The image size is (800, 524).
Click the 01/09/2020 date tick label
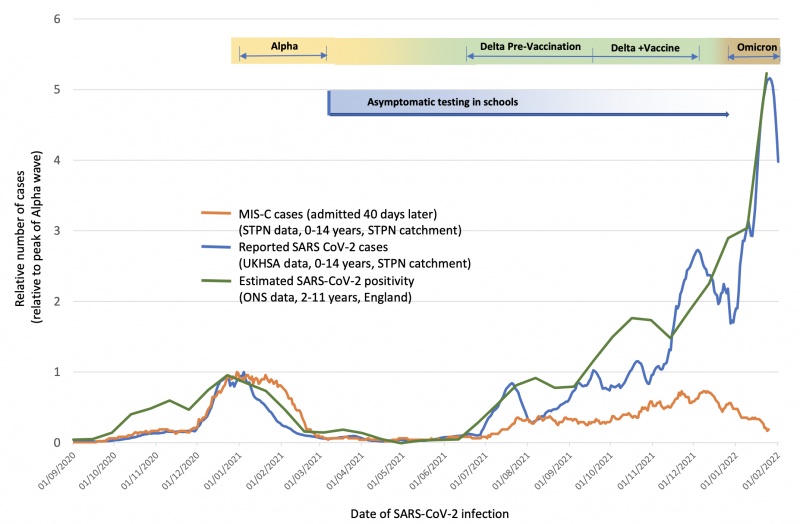pyautogui.click(x=57, y=468)
